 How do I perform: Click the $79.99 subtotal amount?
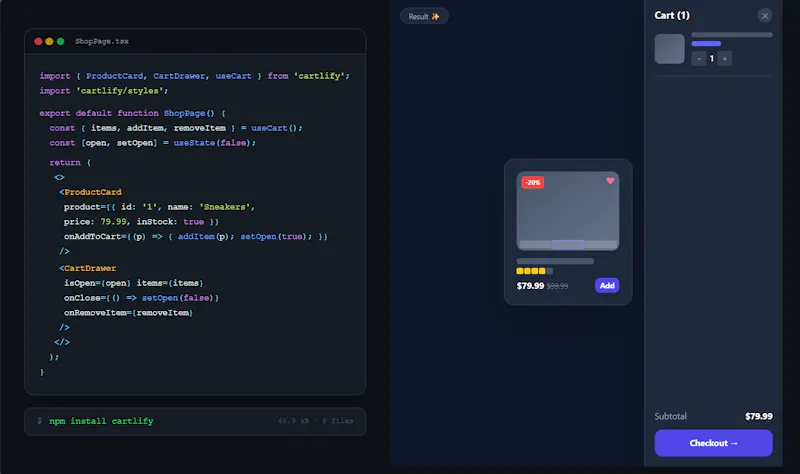759,416
